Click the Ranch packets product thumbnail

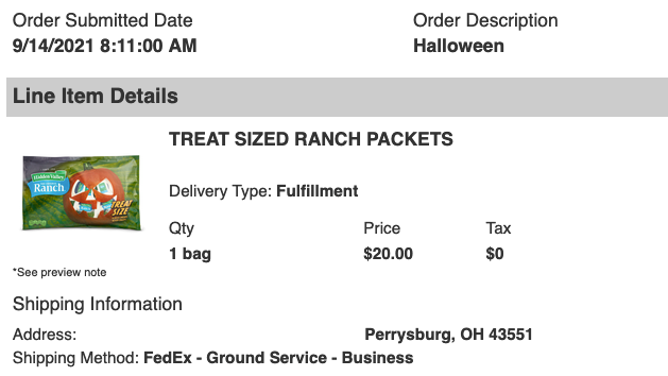[x=81, y=193]
